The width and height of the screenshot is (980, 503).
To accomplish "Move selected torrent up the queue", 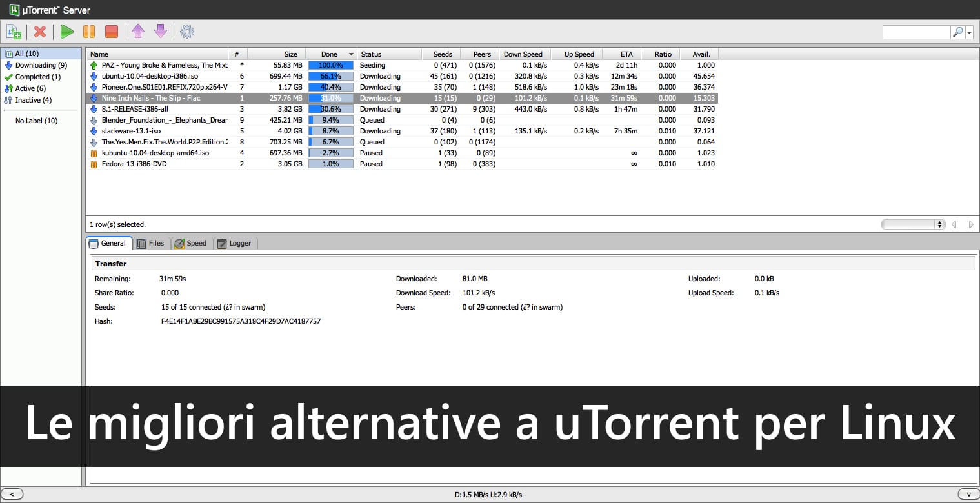I will pyautogui.click(x=137, y=31).
